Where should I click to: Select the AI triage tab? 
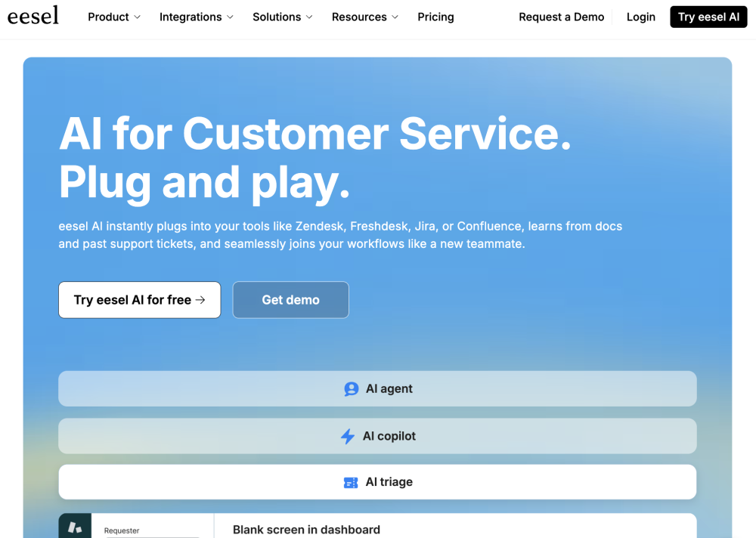[x=377, y=482]
